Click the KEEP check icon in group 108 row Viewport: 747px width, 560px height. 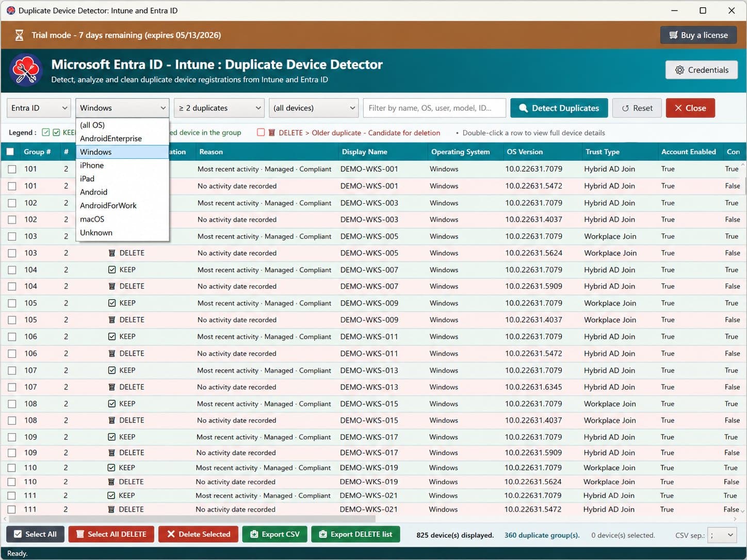[x=112, y=404]
